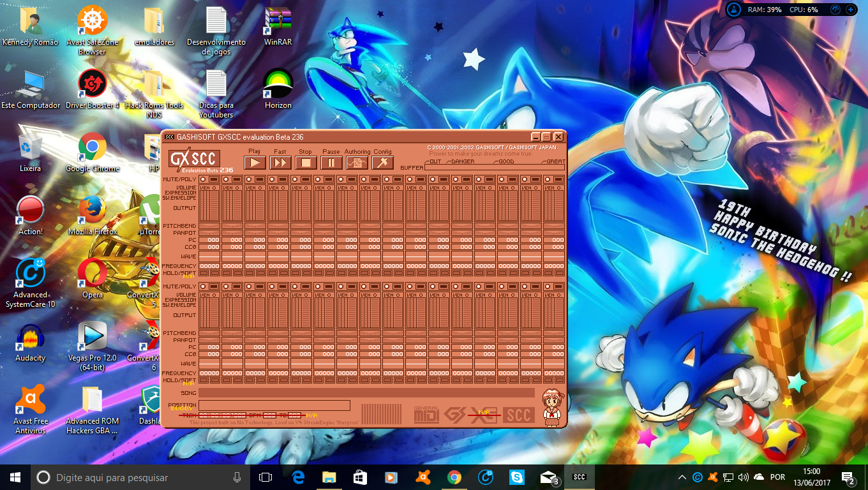Screen dimensions: 868x490
Task: Click the POSITION progress field
Action: 274,405
